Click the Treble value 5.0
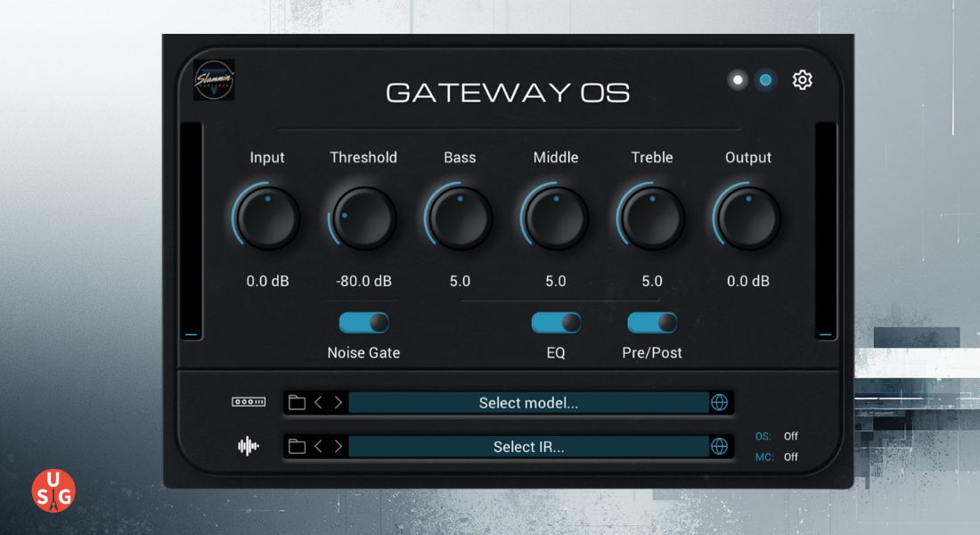This screenshot has width=980, height=535. click(652, 281)
